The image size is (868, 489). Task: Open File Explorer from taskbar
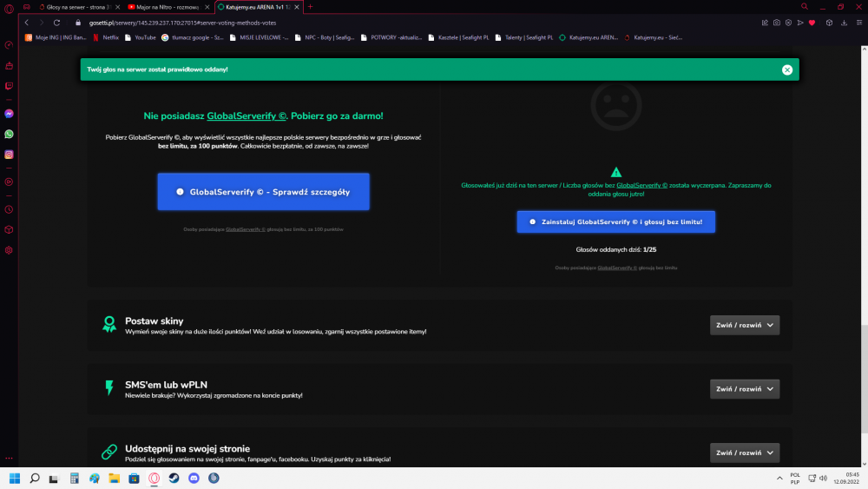[114, 479]
